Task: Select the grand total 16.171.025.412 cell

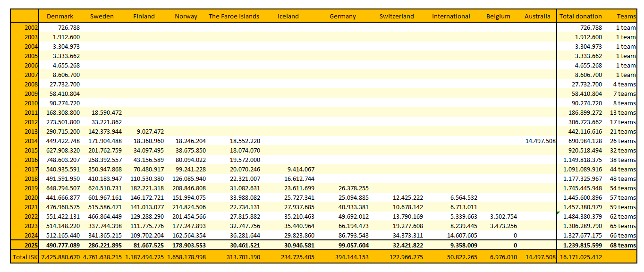Action: [580, 257]
